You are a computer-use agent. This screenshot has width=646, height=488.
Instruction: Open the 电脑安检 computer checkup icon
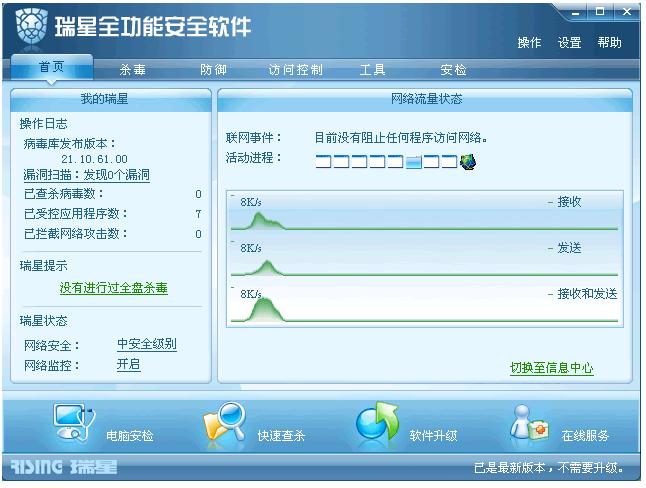(x=74, y=423)
